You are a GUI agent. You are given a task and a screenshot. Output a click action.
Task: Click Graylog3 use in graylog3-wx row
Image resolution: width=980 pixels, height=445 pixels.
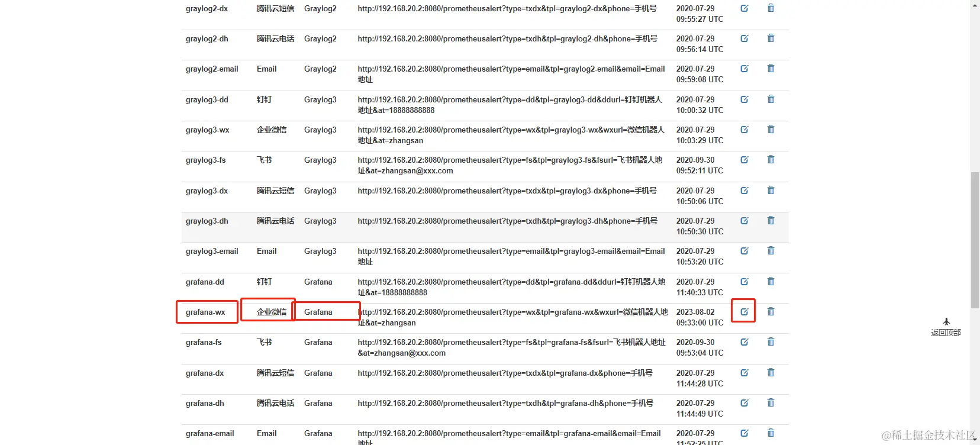tap(320, 130)
